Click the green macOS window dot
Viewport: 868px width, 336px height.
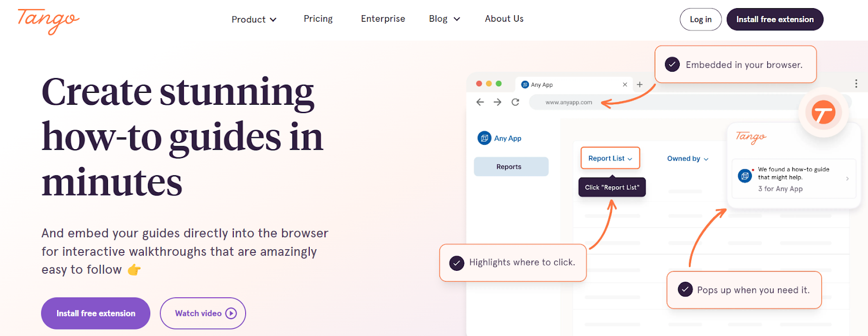tap(499, 84)
